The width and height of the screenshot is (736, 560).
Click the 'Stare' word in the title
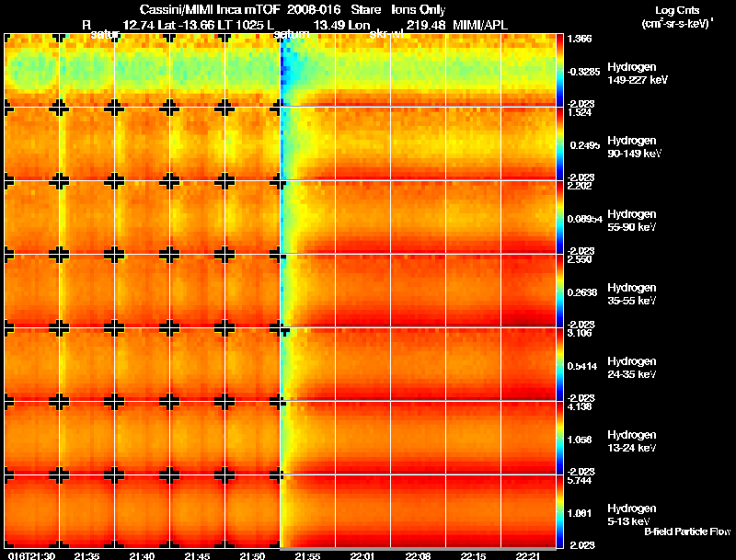tap(366, 10)
